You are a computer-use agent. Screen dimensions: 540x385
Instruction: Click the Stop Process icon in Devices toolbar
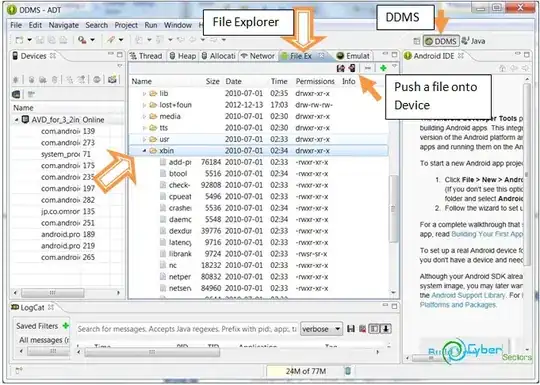pyautogui.click(x=97, y=80)
